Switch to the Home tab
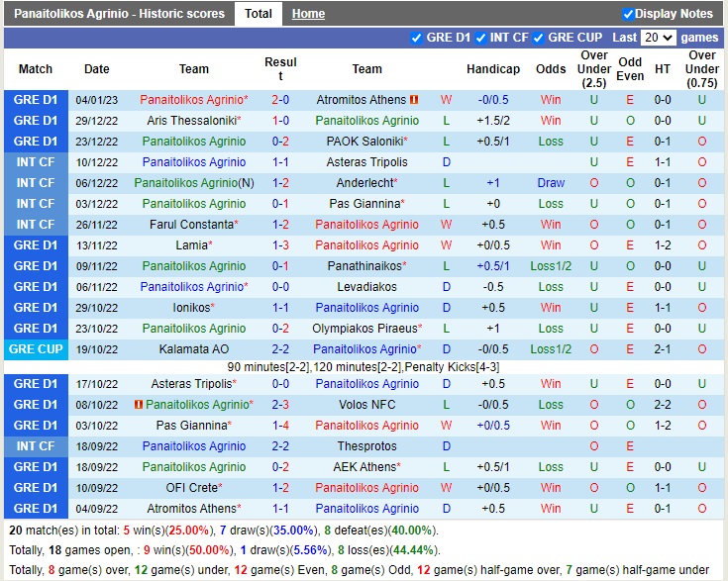 308,14
